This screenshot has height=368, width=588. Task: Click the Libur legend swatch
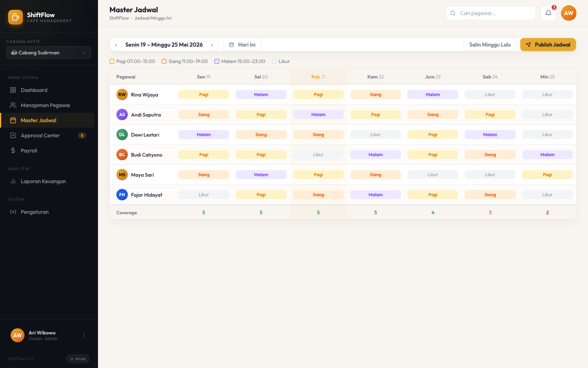point(274,61)
